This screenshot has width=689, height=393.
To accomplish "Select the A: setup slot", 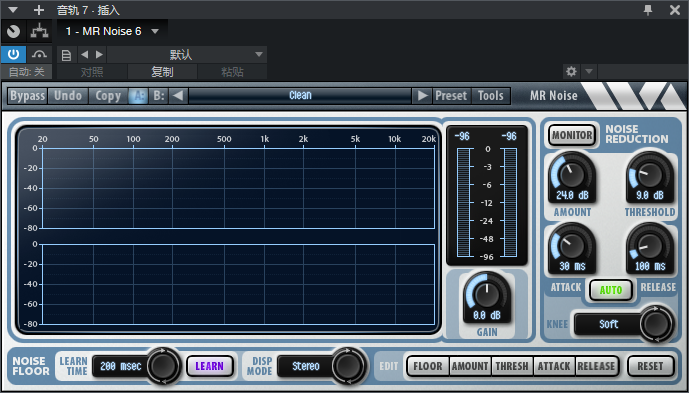I will pyautogui.click(x=138, y=96).
